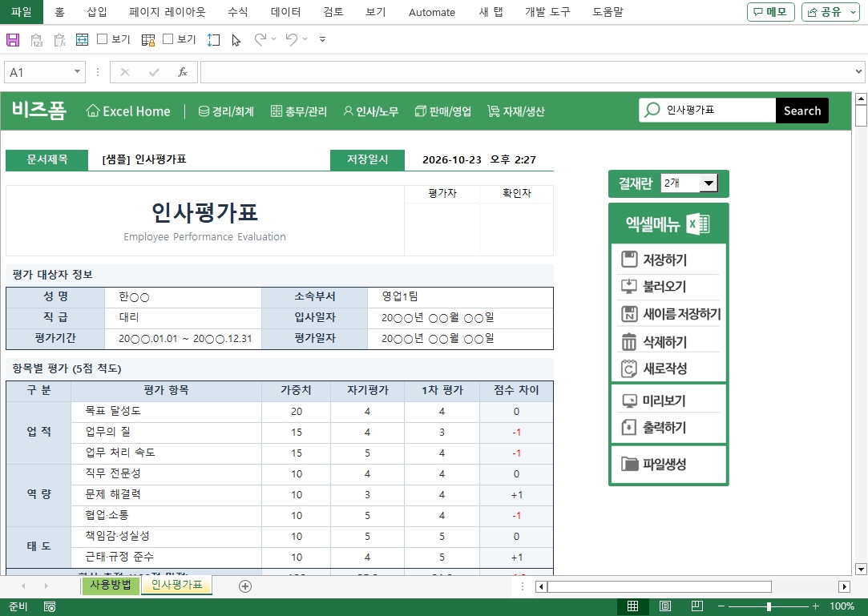Open the Undo history dropdown arrow
The width and height of the screenshot is (868, 616).
305,38
